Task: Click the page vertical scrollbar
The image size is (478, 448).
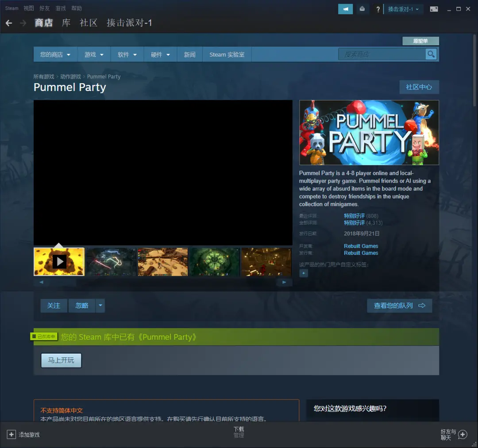Action: pos(474,70)
